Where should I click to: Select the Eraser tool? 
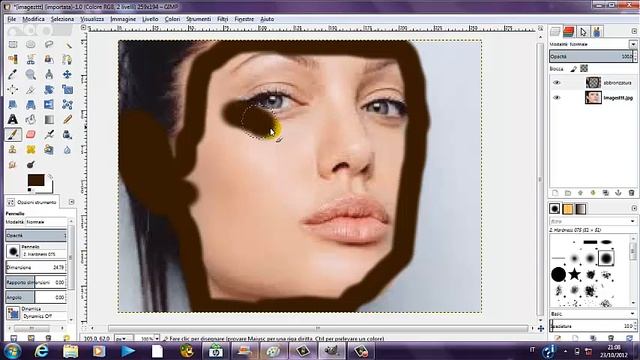(31, 134)
